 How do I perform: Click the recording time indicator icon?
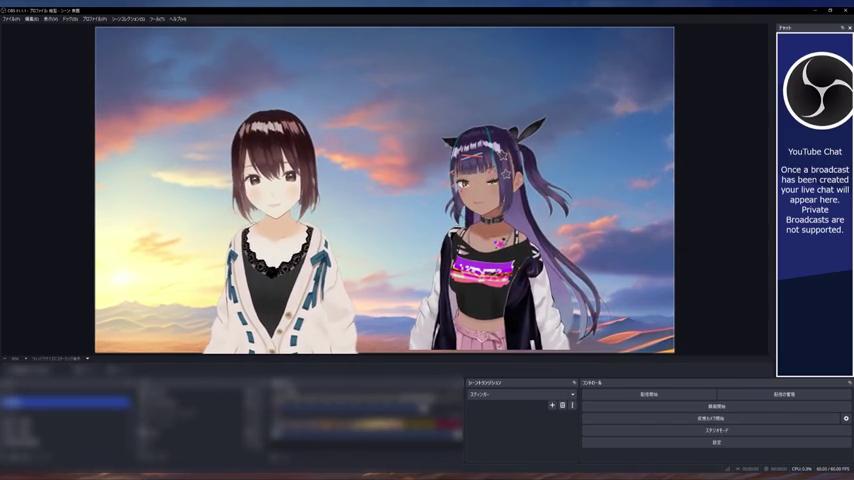766,469
